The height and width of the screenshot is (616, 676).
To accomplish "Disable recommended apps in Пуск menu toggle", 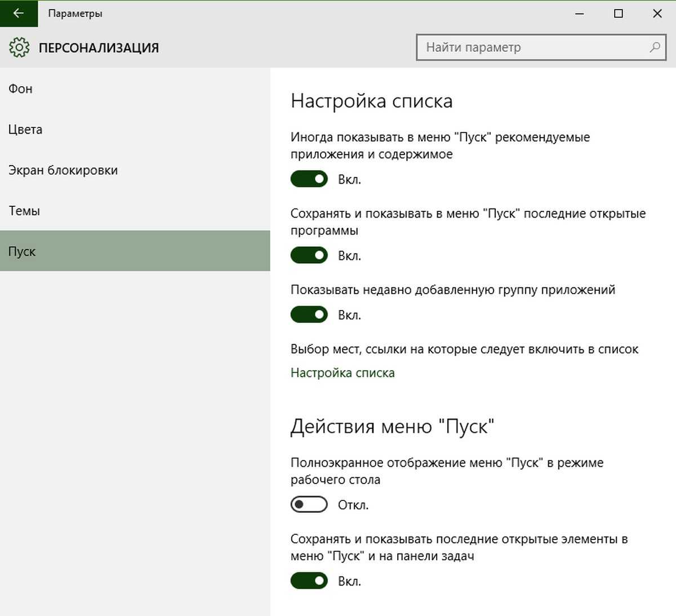I will click(309, 179).
